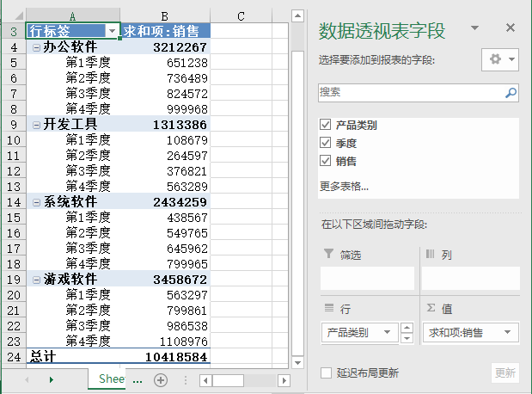Uncheck the 产品类别 field checkbox
Screen dimensions: 532x394
pyautogui.click(x=325, y=125)
